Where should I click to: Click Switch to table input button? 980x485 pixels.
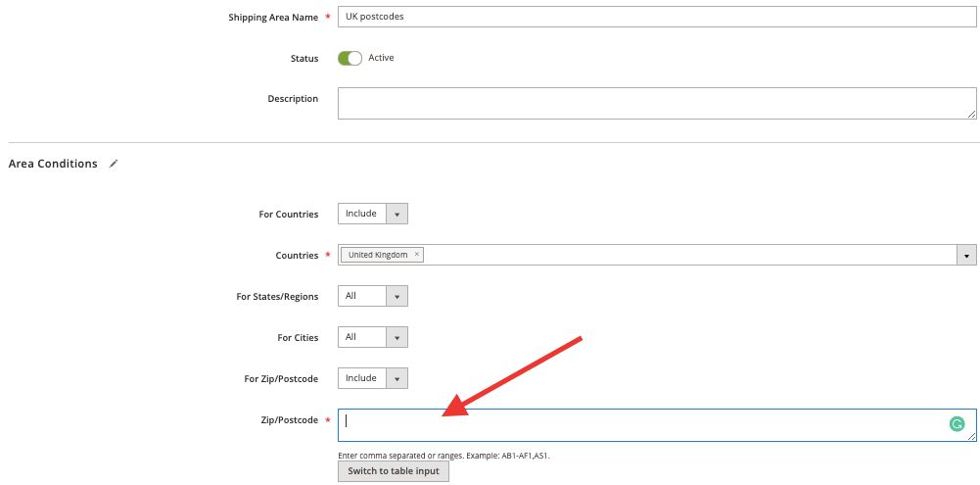394,471
